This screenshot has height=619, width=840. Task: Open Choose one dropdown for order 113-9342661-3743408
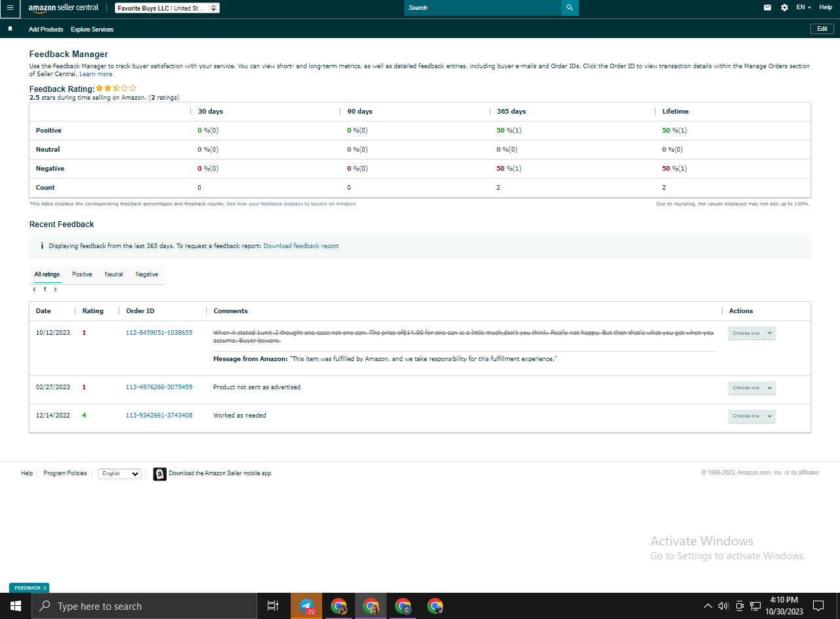(752, 416)
